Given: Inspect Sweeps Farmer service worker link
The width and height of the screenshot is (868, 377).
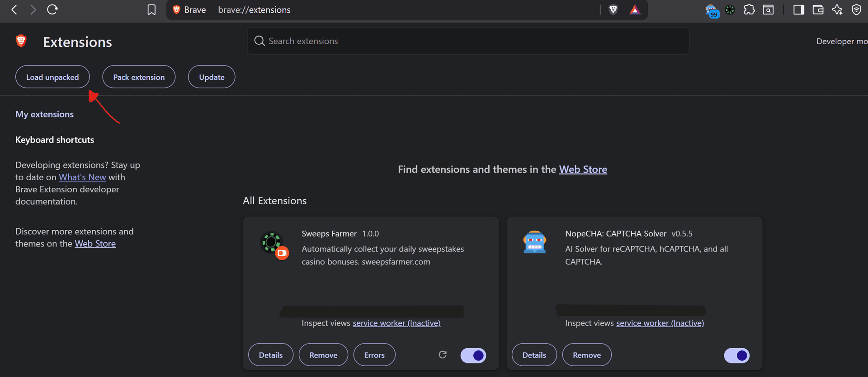Looking at the screenshot, I should point(396,323).
